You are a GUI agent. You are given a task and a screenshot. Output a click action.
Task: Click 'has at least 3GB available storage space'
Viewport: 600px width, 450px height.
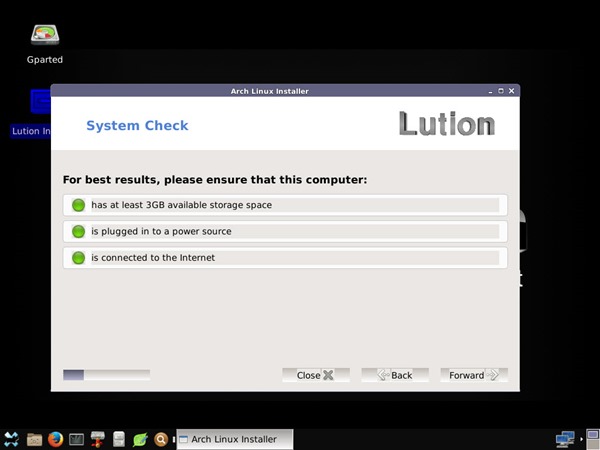(x=182, y=205)
